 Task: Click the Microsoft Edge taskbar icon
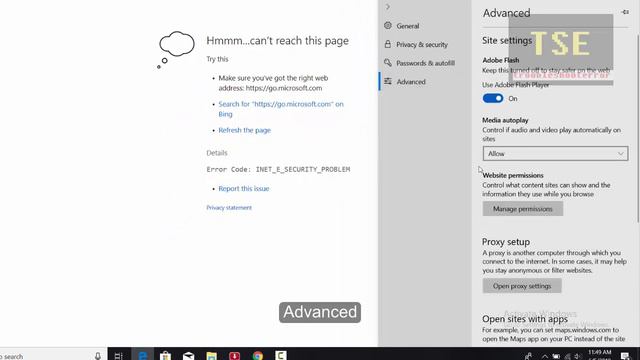pos(142,356)
